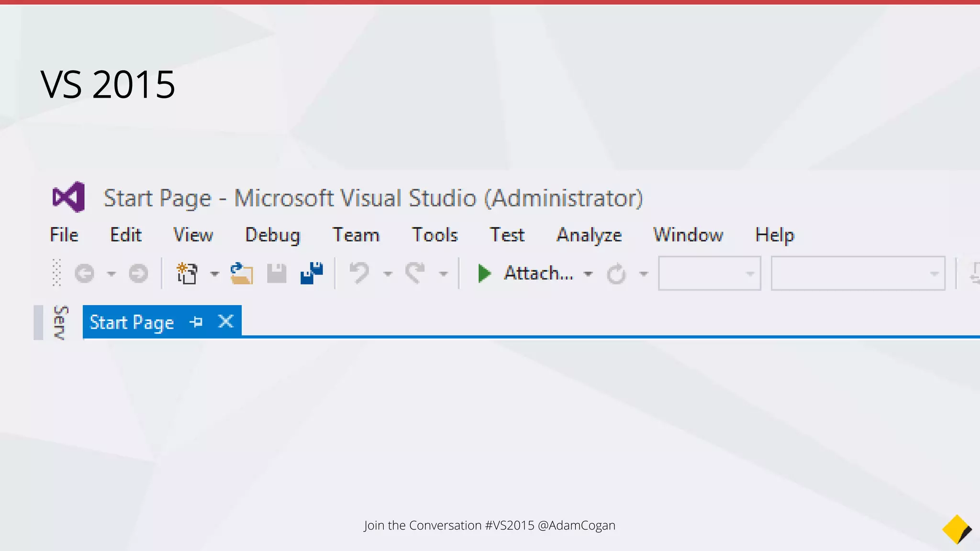This screenshot has height=551, width=980.
Task: Click the "VS 2015" slide heading
Action: tap(108, 84)
